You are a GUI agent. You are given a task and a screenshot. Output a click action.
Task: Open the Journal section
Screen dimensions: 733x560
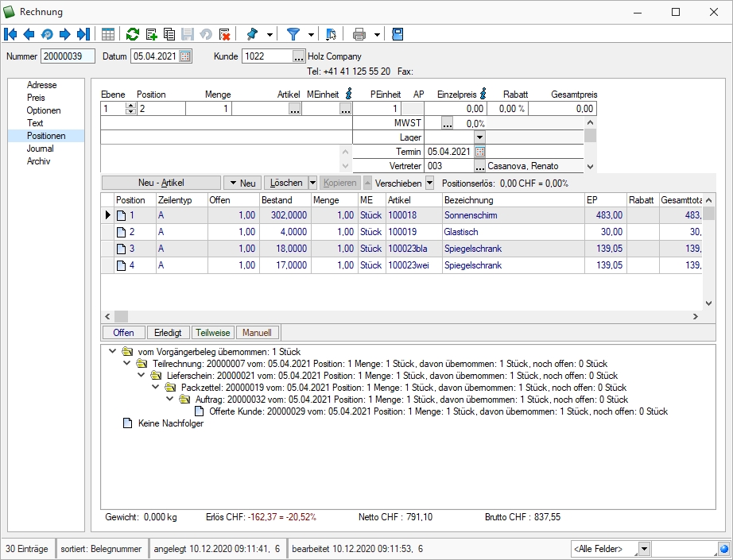(41, 149)
